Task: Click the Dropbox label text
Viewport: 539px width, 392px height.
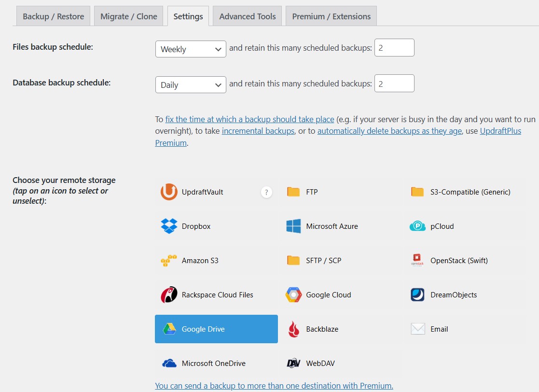Action: click(196, 226)
